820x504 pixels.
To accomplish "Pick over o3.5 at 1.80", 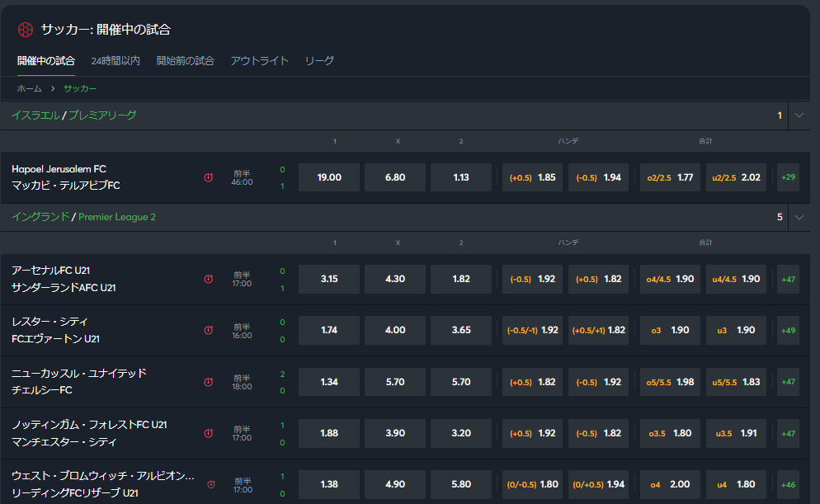I will pos(670,433).
